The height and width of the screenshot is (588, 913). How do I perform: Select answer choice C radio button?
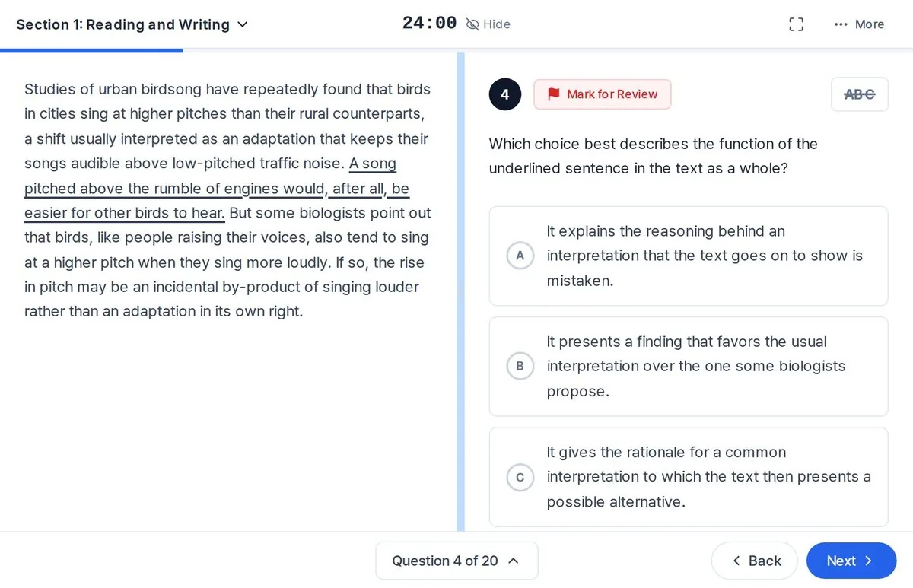520,477
